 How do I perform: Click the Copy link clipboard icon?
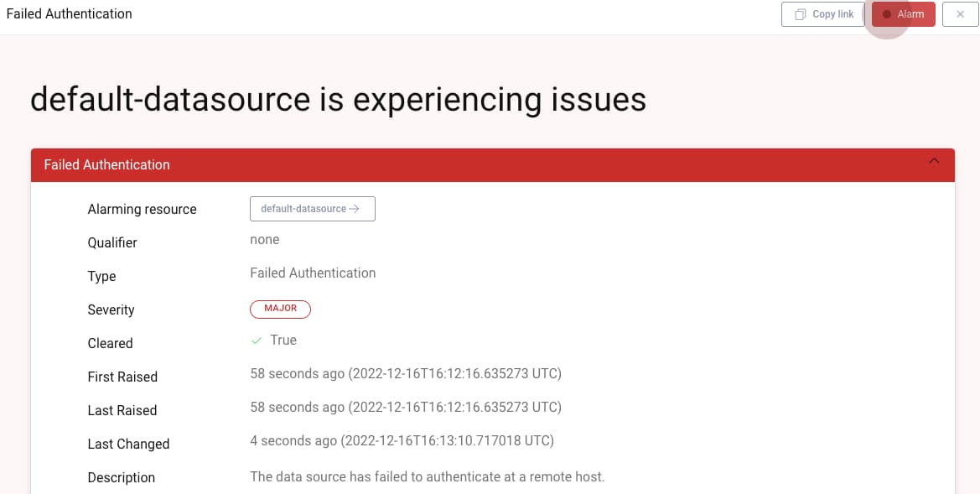click(x=801, y=14)
